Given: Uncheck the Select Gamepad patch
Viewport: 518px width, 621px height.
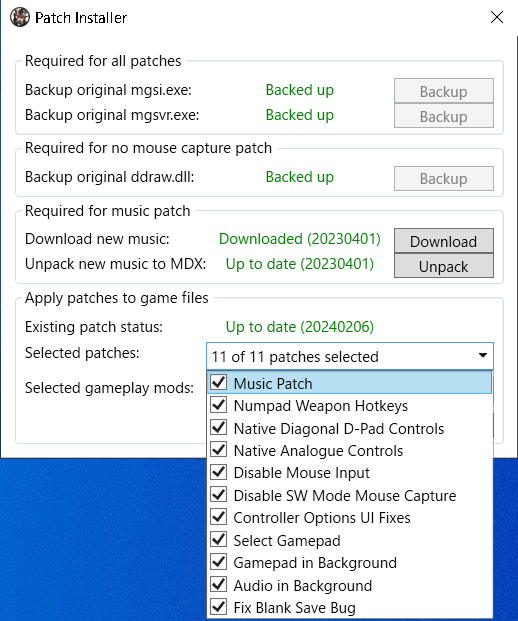Looking at the screenshot, I should [x=219, y=539].
